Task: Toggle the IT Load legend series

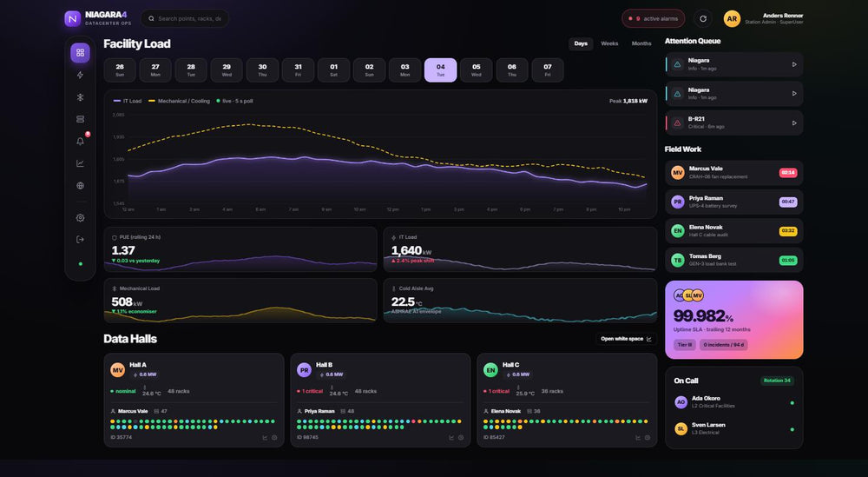Action: click(128, 101)
